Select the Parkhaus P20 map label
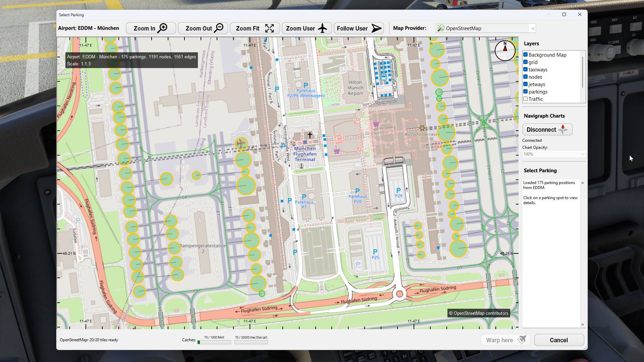644x362 pixels. click(358, 199)
